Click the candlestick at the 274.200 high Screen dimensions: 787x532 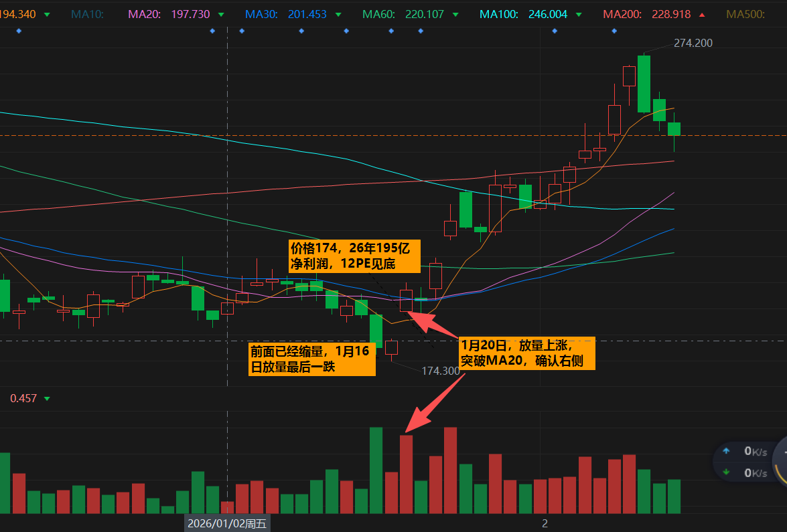click(644, 83)
